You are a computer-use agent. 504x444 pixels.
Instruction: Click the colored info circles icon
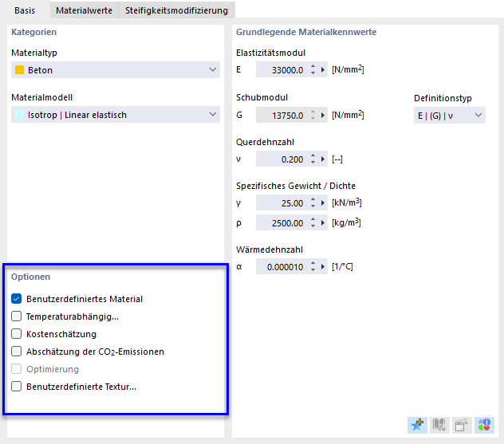(484, 425)
